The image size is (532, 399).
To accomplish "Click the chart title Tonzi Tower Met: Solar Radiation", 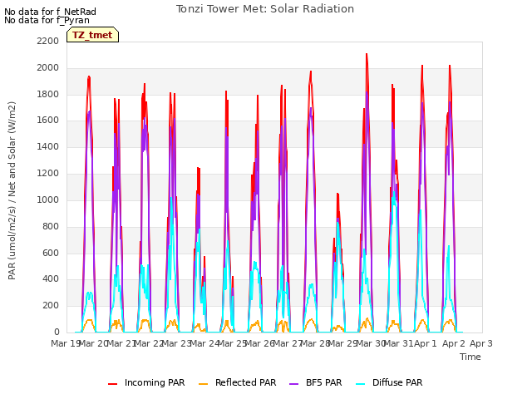I will [x=265, y=9].
